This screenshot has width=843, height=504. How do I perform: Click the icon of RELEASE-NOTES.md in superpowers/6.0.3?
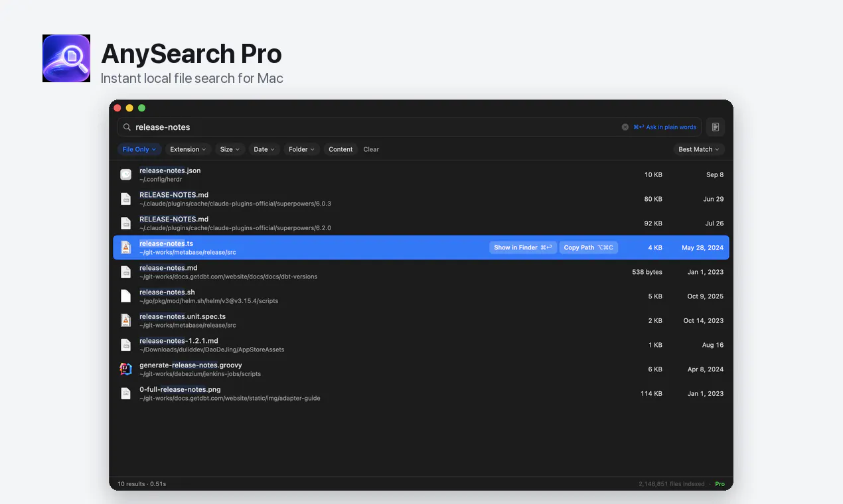point(125,199)
